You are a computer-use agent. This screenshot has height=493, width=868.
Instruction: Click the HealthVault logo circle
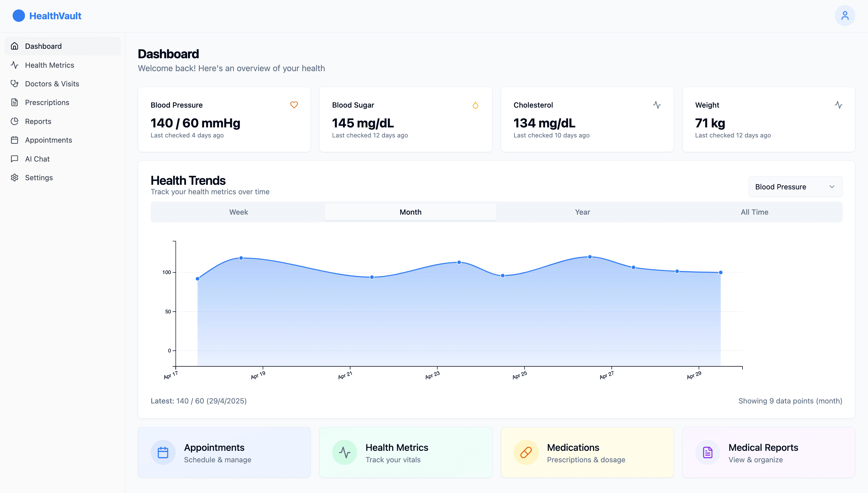pyautogui.click(x=19, y=16)
